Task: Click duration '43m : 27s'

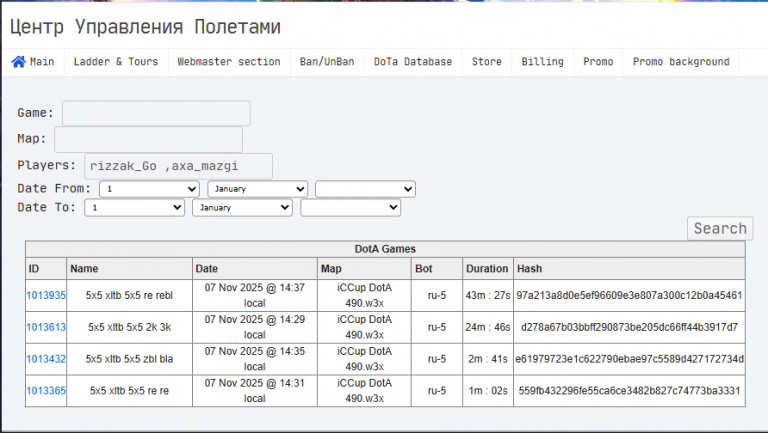Action: coord(488,295)
